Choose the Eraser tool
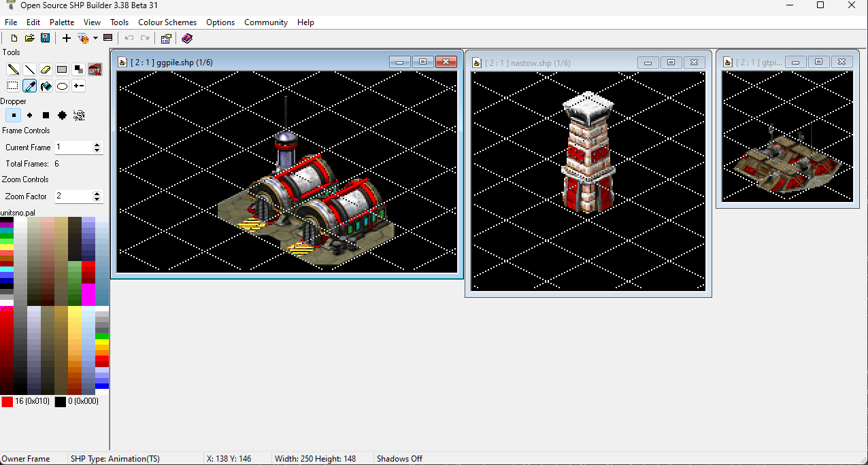The image size is (868, 465). [x=46, y=69]
